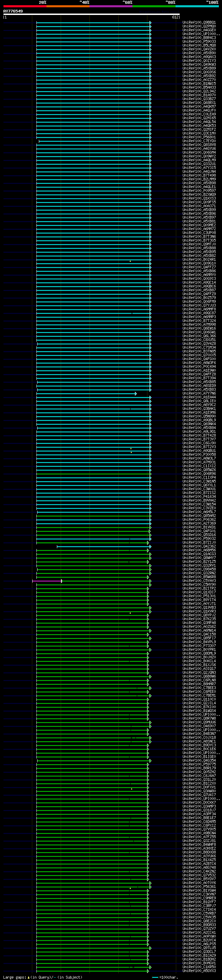222x980 pixels.
Task: Click the UniRef100_C7IHI4 label
Action: pos(199,910)
